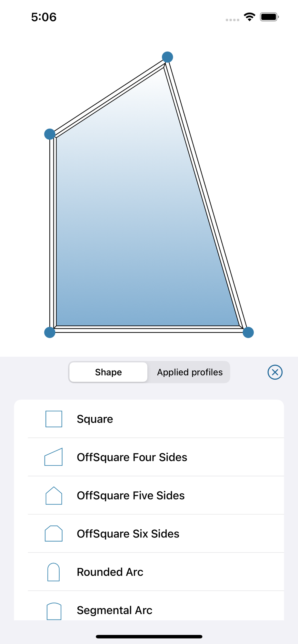The height and width of the screenshot is (644, 298).
Task: Tap the Square list label
Action: (x=95, y=419)
